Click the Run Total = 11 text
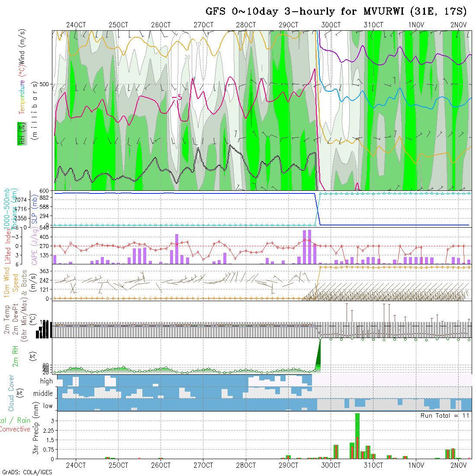Viewport: 476px width, 476px height. click(445, 415)
